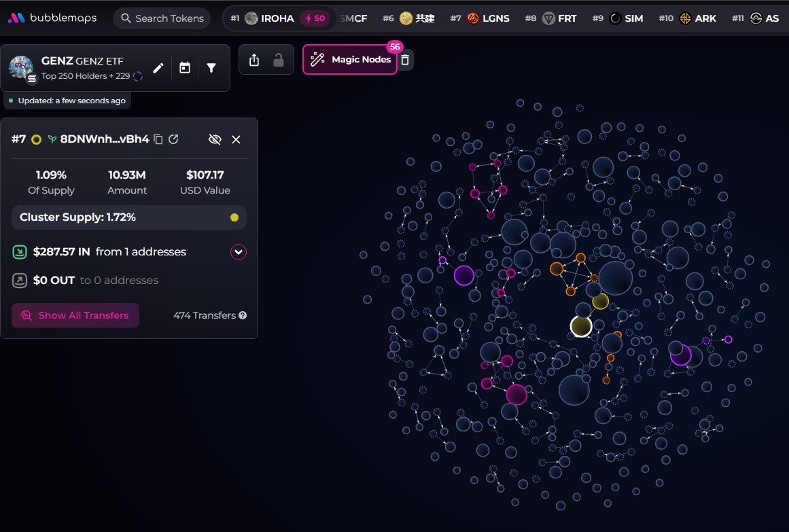Open trending token #1 IROHA
789x532 pixels.
(262, 18)
